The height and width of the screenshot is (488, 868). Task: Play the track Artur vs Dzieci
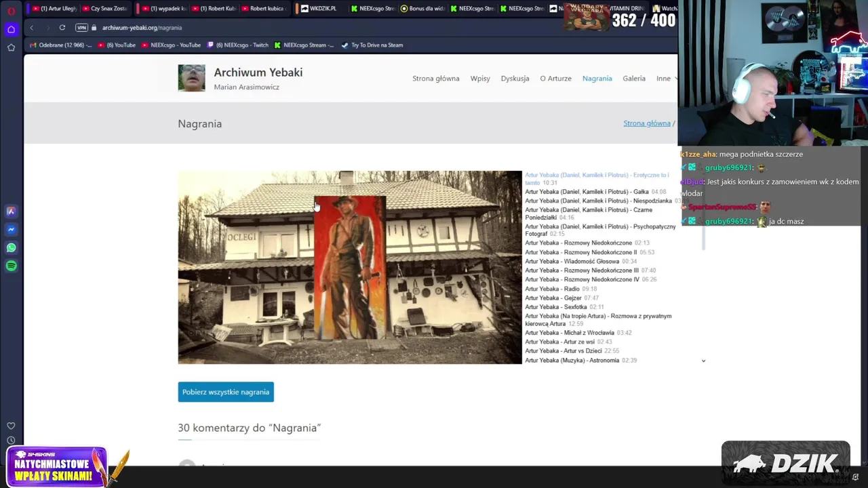[572, 351]
